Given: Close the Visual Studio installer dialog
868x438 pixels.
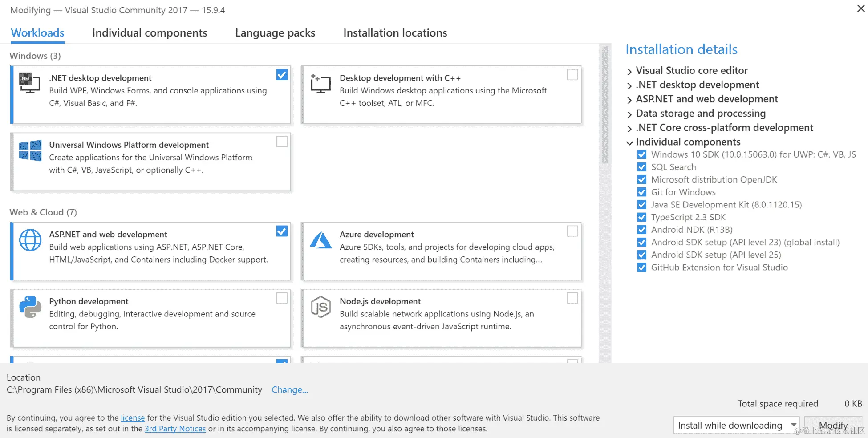Looking at the screenshot, I should click(860, 8).
